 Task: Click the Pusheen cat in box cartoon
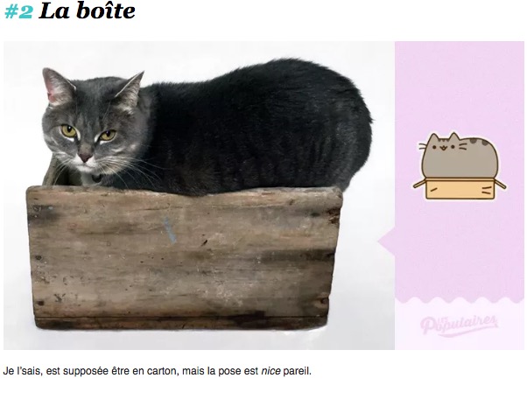[460, 165]
